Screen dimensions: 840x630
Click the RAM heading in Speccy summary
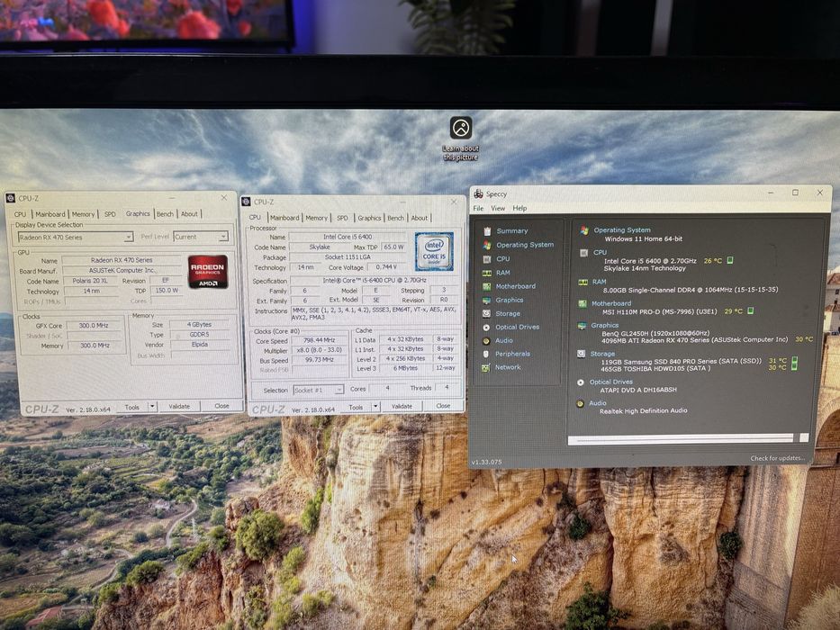(599, 281)
